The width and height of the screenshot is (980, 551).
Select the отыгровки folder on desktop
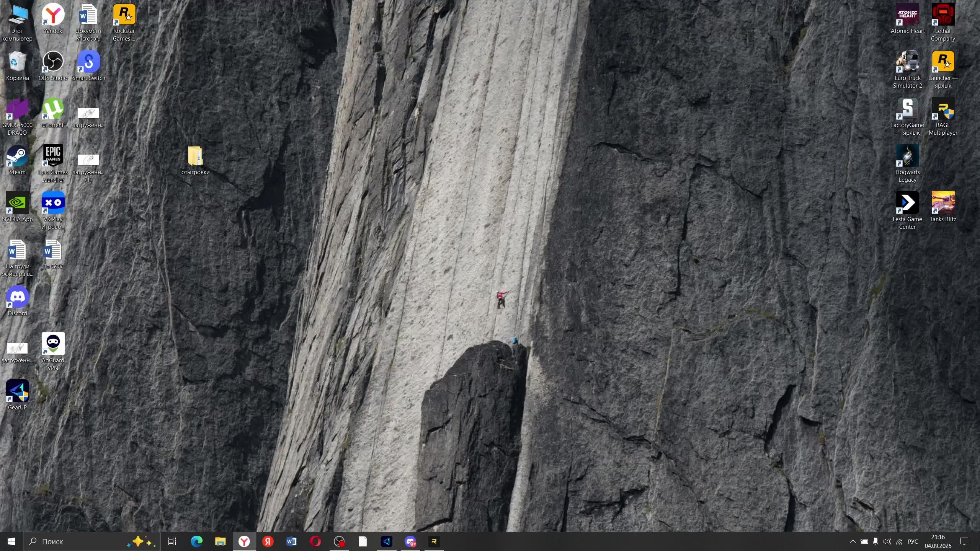[195, 156]
